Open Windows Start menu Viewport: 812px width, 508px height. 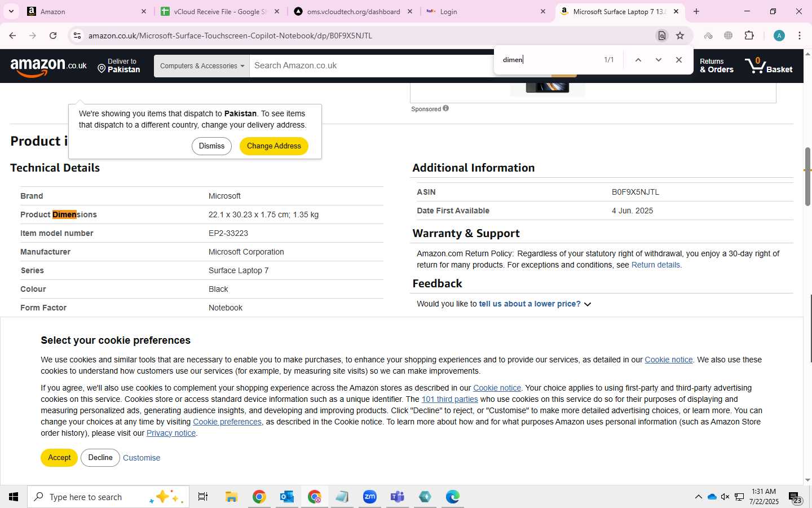[14, 497]
